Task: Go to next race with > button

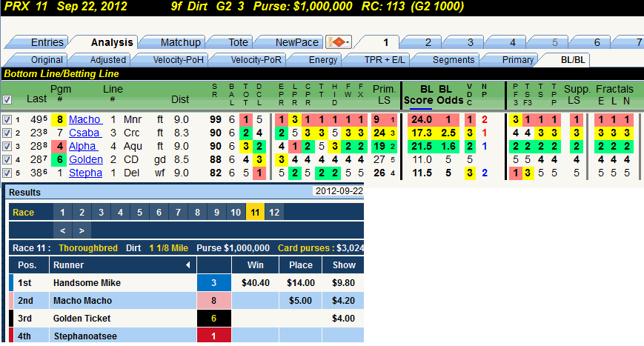Action: pos(82,230)
